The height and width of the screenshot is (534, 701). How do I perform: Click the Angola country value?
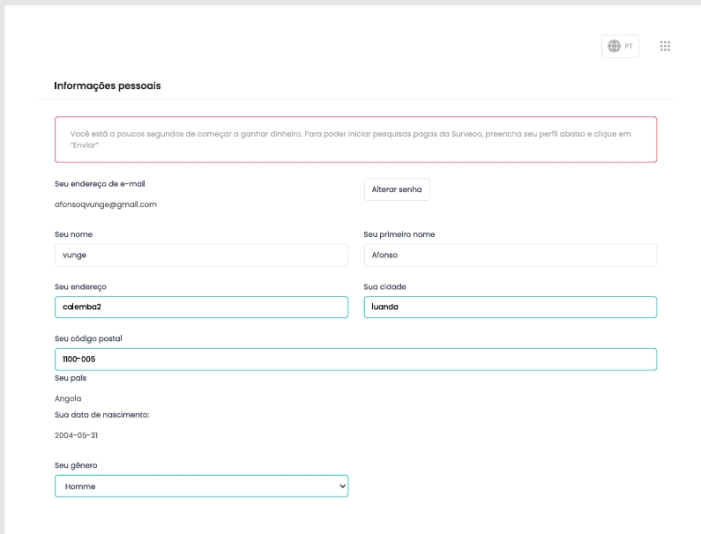tap(68, 398)
